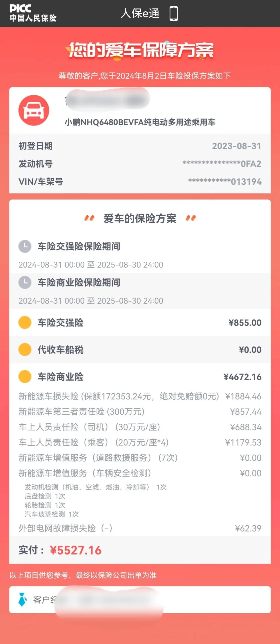This screenshot has height=644, width=280.
Task: Tap the red car icon
Action: [34, 110]
